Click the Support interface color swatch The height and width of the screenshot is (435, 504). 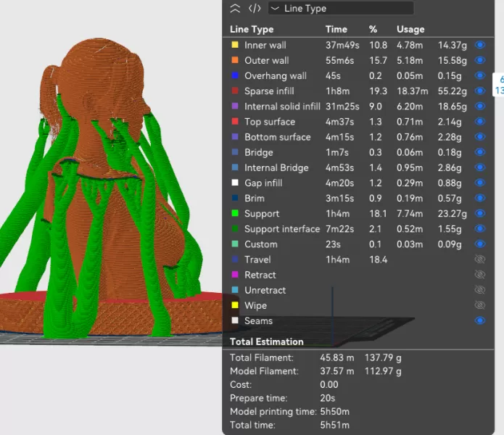point(234,229)
